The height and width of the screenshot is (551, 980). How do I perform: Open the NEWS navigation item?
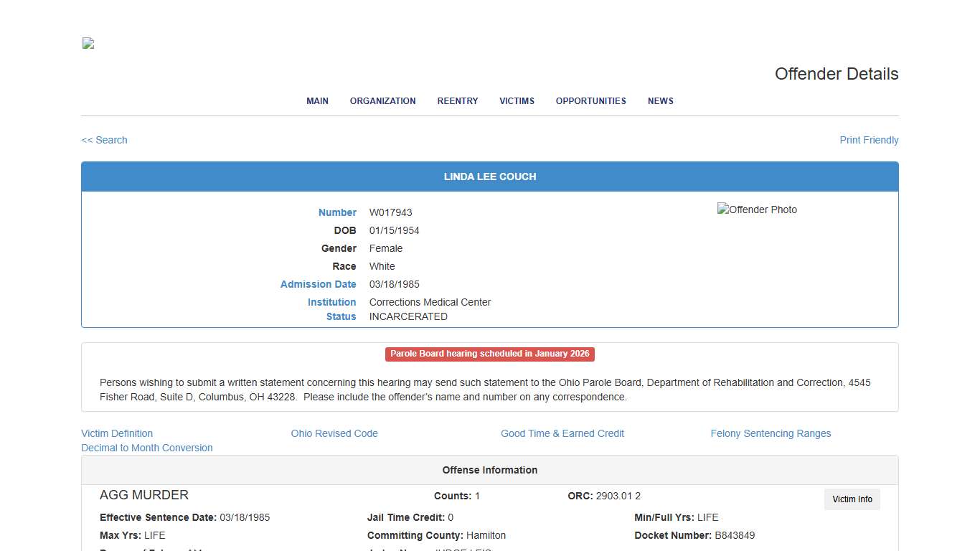[660, 101]
